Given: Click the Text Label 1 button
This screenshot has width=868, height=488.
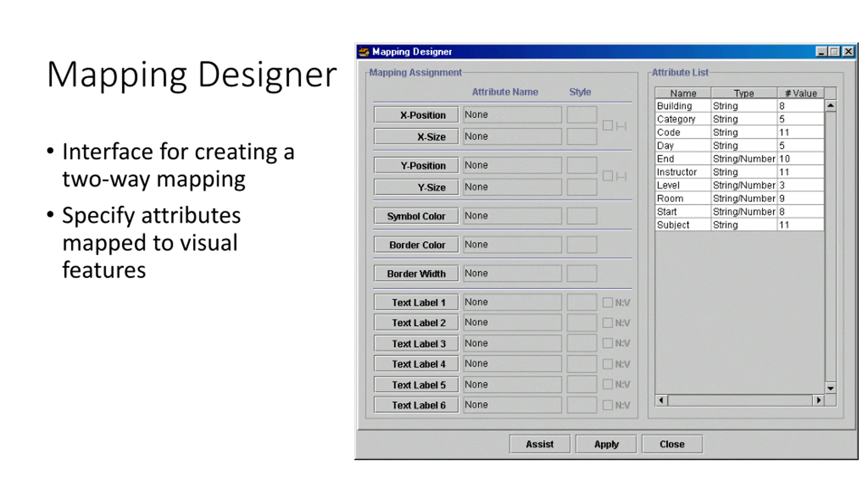Looking at the screenshot, I should click(416, 302).
